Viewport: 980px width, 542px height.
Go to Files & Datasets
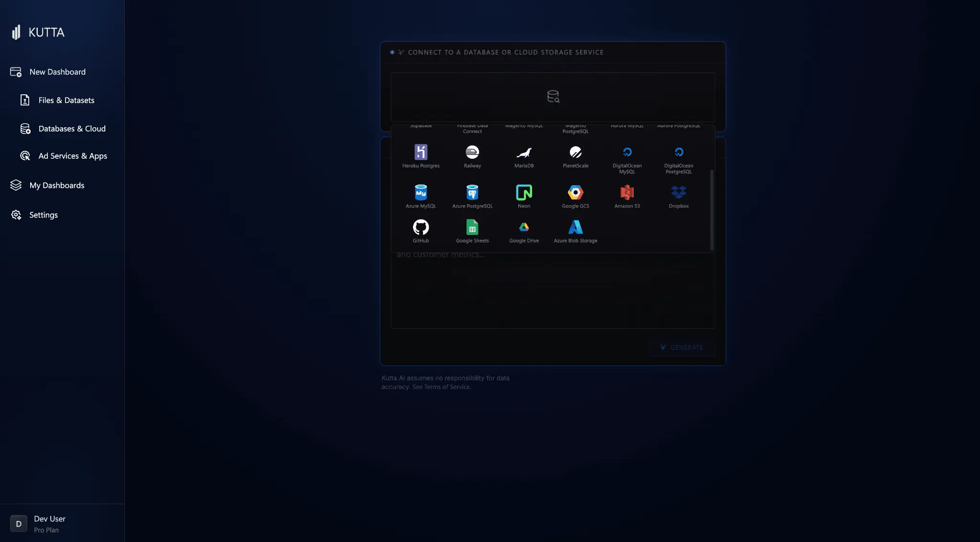67,100
